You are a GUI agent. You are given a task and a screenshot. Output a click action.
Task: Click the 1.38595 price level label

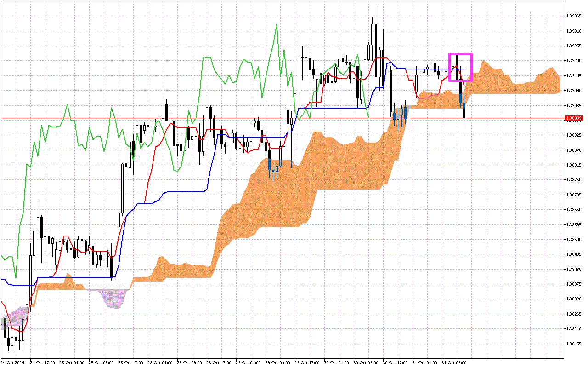574,225
